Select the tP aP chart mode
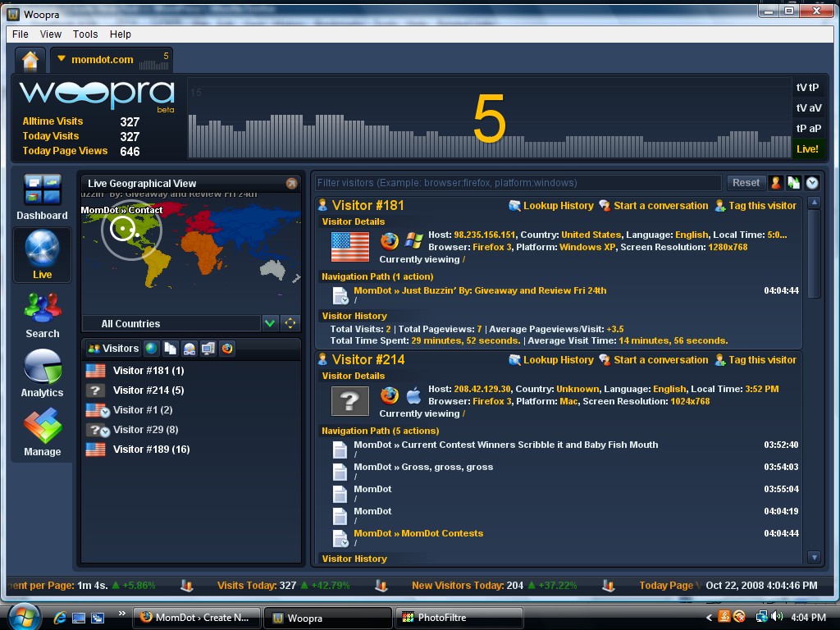This screenshot has height=630, width=840. pos(807,128)
